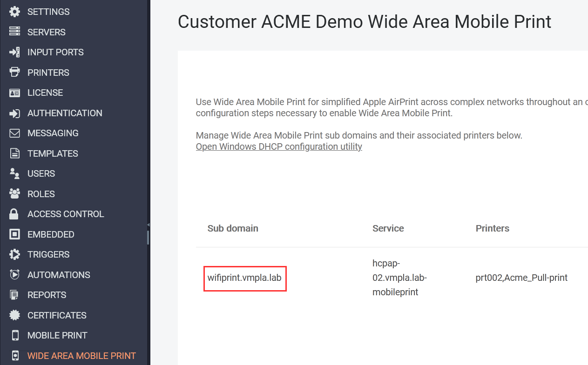
Task: Open Access Control from sidebar
Action: pyautogui.click(x=66, y=214)
